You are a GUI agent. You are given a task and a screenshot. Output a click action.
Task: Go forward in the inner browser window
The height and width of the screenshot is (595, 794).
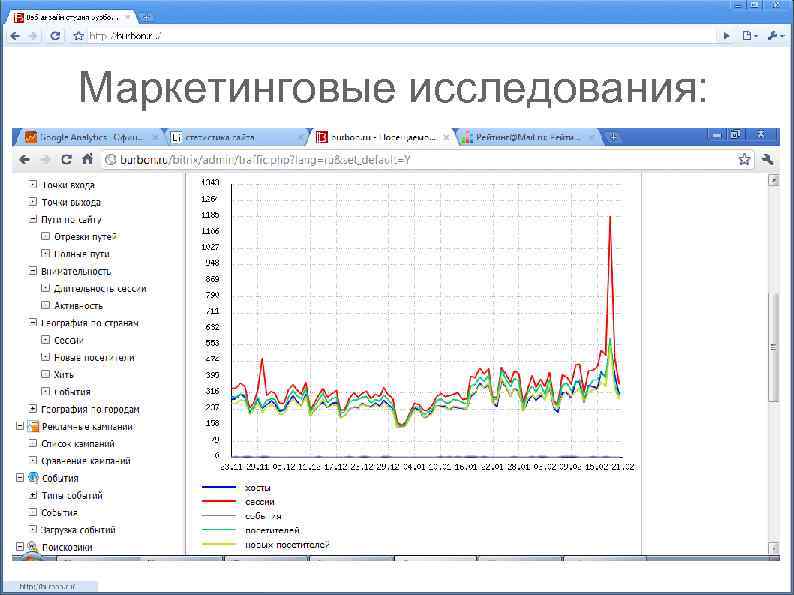46,160
